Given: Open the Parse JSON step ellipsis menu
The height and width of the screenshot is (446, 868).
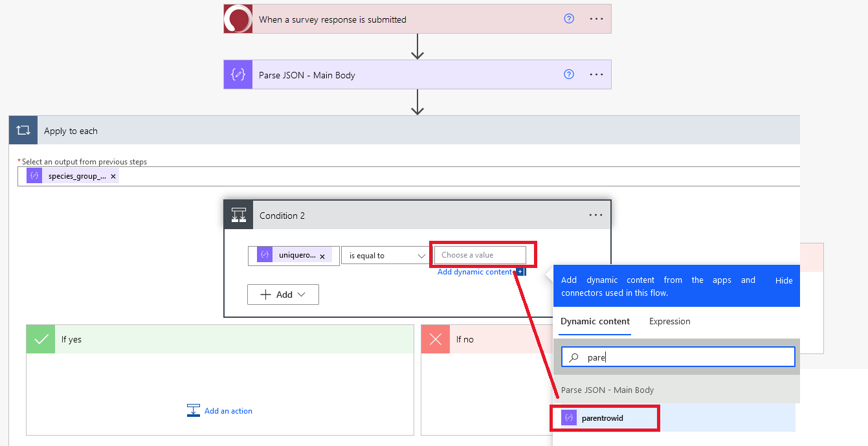Looking at the screenshot, I should coord(596,74).
